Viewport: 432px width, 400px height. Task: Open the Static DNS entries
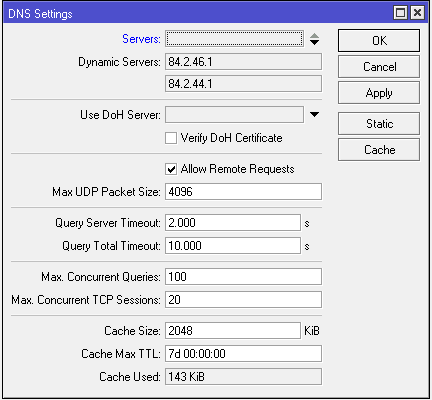pyautogui.click(x=379, y=124)
